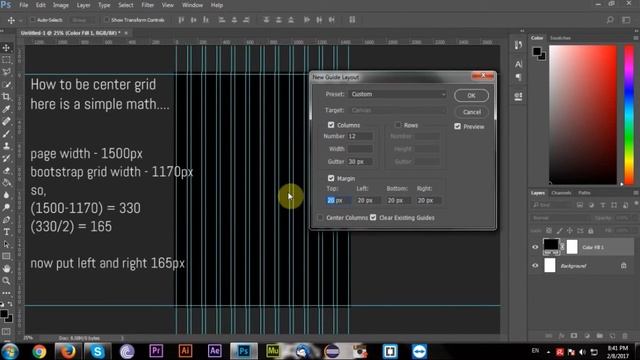Select the Dodge tool
640x360 pixels.
pyautogui.click(x=6, y=207)
